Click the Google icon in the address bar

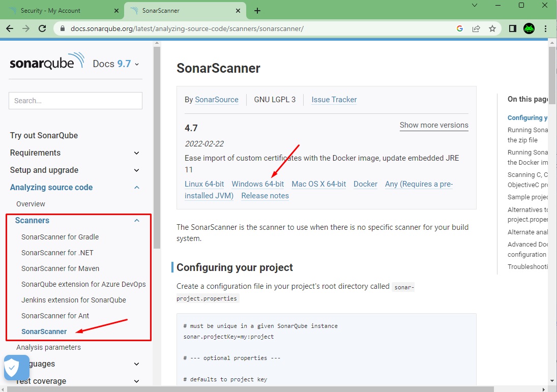[x=460, y=29]
